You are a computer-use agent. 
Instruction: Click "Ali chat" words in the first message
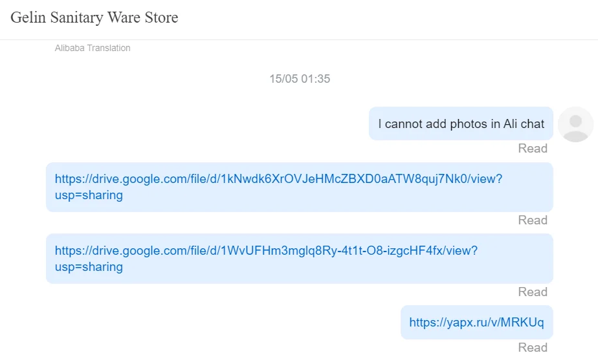[x=524, y=123]
